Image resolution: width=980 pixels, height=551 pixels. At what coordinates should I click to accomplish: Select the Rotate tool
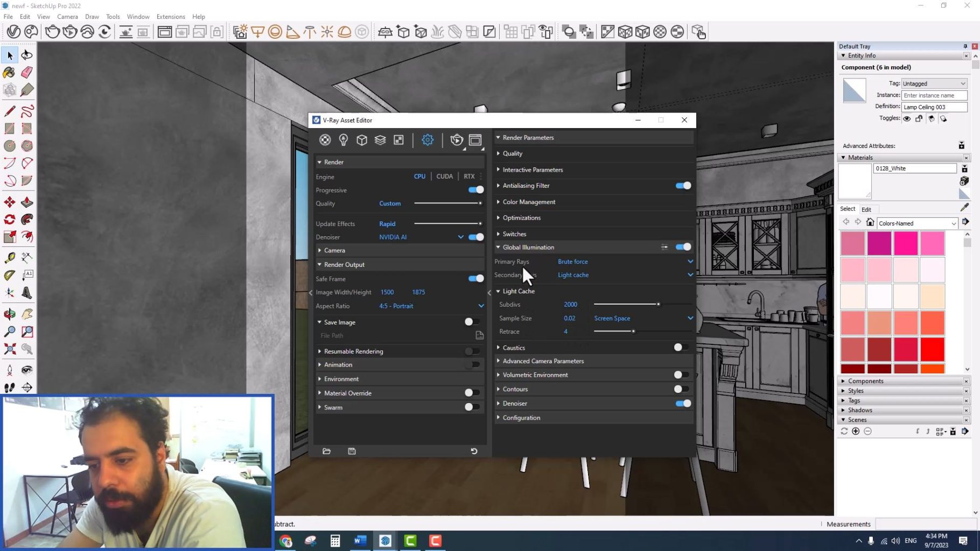pyautogui.click(x=10, y=220)
